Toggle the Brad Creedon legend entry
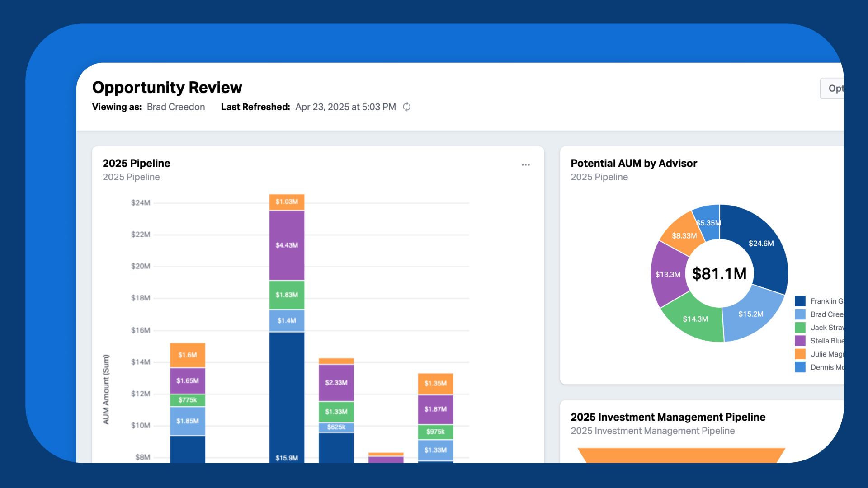Image resolution: width=868 pixels, height=488 pixels. tap(826, 314)
